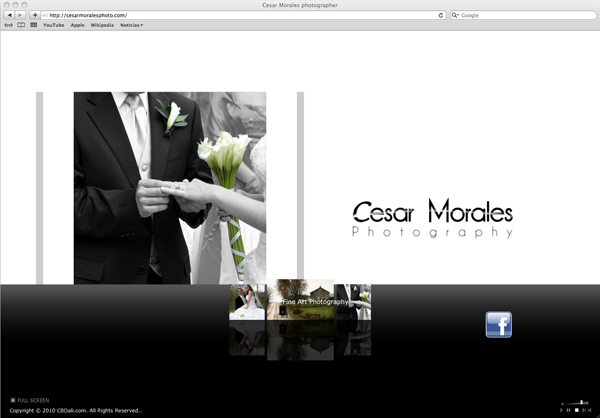Open the bride gallery thumbnail on left
Image resolution: width=600 pixels, height=418 pixels.
tap(246, 301)
